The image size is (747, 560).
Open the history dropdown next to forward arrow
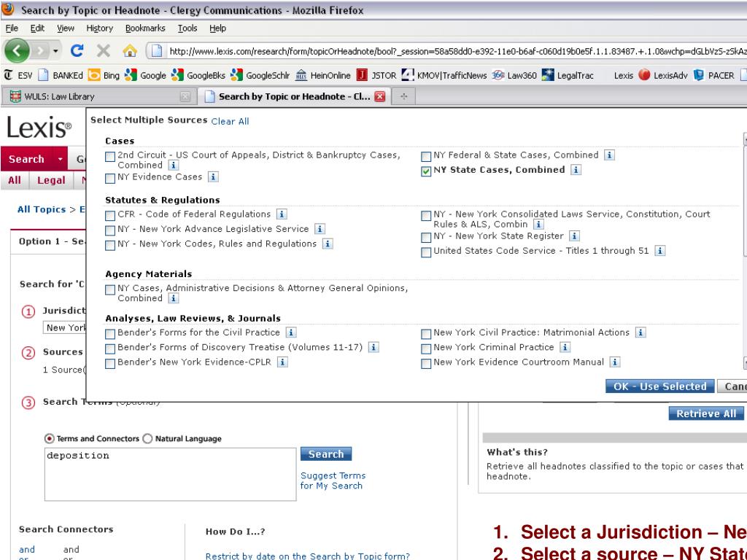[56, 50]
